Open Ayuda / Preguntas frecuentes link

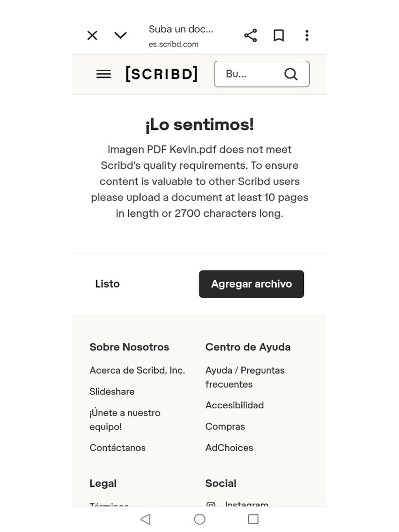pos(245,377)
